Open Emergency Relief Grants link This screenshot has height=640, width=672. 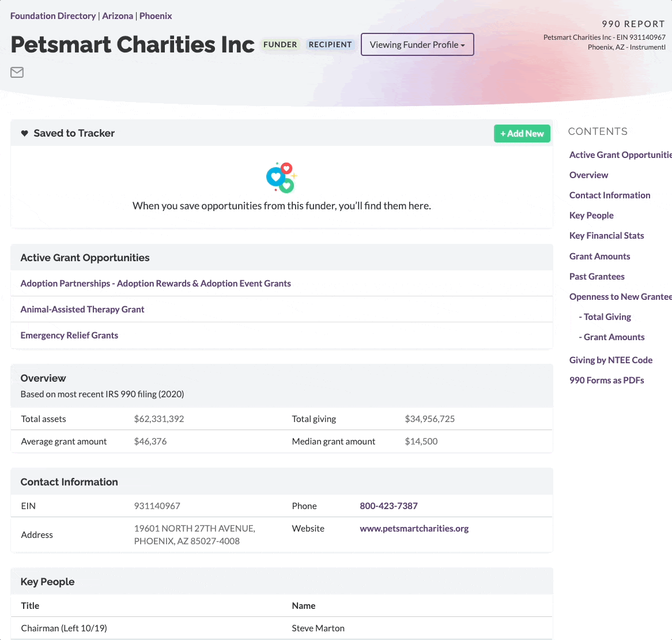click(69, 335)
